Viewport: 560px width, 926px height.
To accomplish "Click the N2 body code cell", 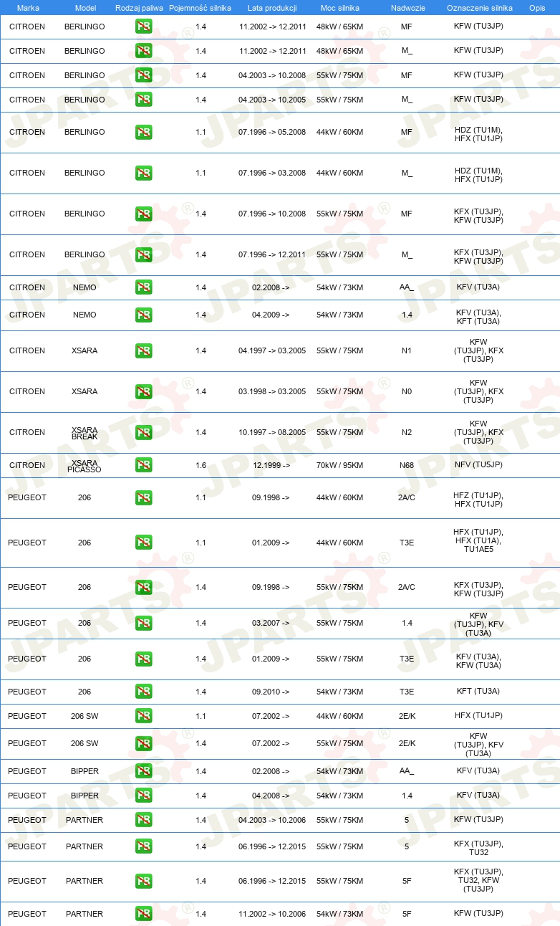I will 407,432.
